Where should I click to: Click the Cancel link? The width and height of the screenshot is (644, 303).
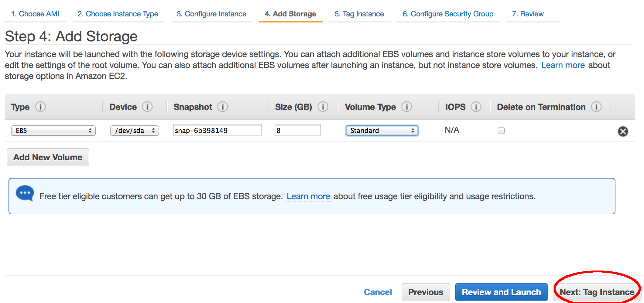[x=378, y=292]
